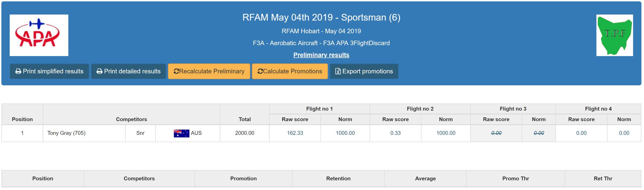This screenshot has width=644, height=190.
Task: Click printer icon on simplified results button
Action: tap(18, 71)
